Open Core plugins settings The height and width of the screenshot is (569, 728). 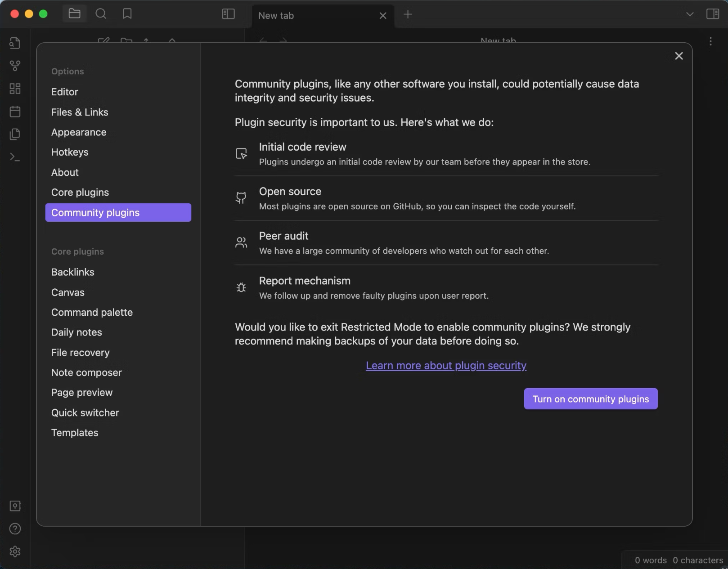pos(118,193)
